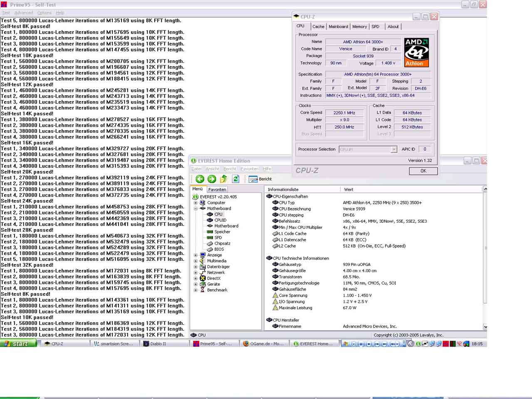This screenshot has width=532, height=399.
Task: Open Prime95 Test menu
Action: tap(6, 13)
